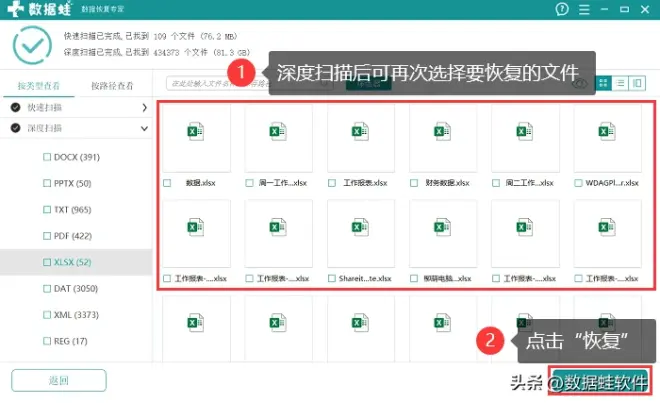This screenshot has height=403, width=660.
Task: Collapse the 深度扫描 section chevron
Action: (144, 128)
